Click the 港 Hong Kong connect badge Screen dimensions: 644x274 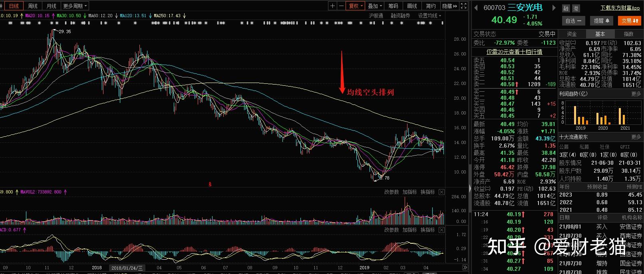(x=576, y=8)
